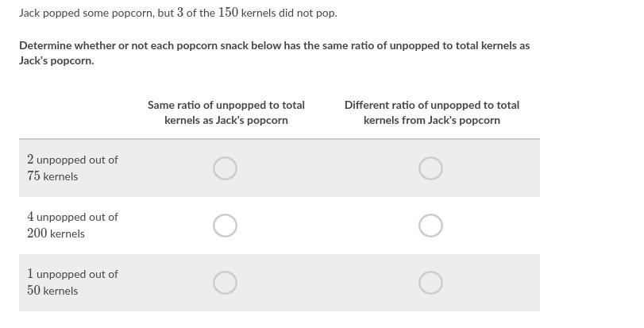Click 'kernels from Jack's popcorn' header text

coord(431,121)
